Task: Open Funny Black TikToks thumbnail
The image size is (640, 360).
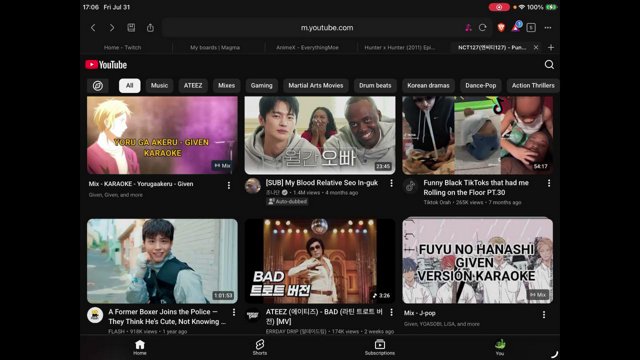Action: click(478, 135)
